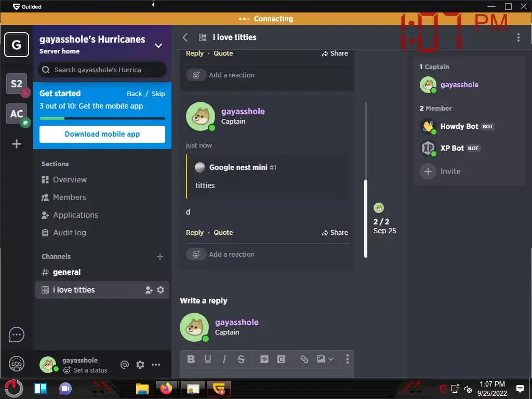Open Howdy Bot member entry
This screenshot has height=399, width=532.
457,127
